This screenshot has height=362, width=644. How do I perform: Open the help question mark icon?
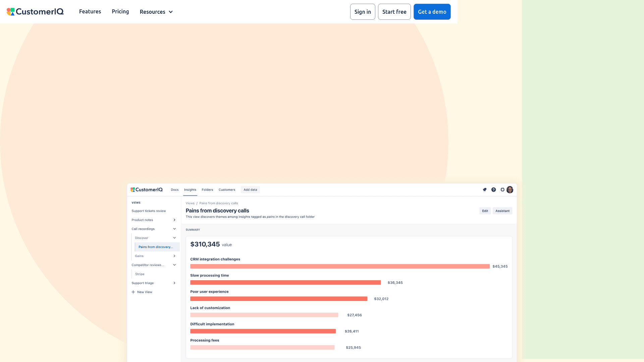493,190
